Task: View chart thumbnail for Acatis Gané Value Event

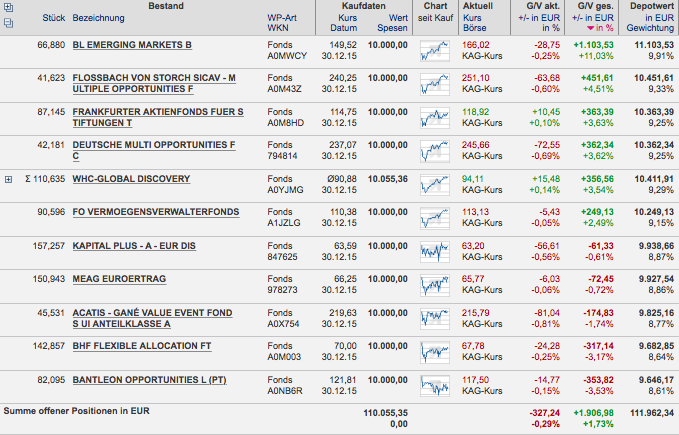Action: 435,319
